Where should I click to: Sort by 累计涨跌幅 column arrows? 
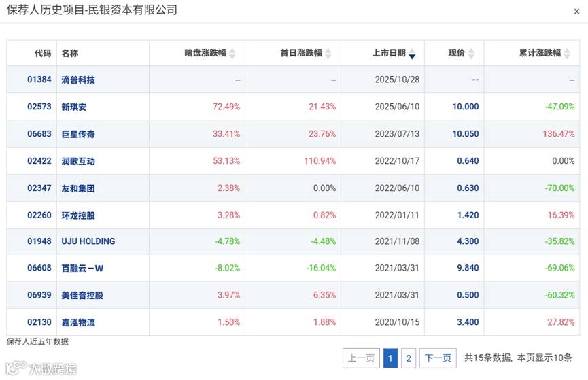[567, 54]
